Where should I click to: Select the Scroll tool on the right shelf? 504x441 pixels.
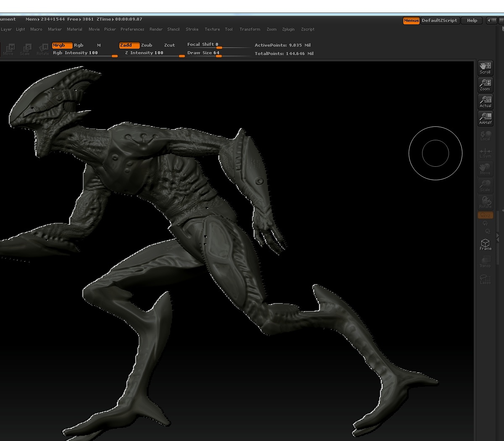coord(485,67)
